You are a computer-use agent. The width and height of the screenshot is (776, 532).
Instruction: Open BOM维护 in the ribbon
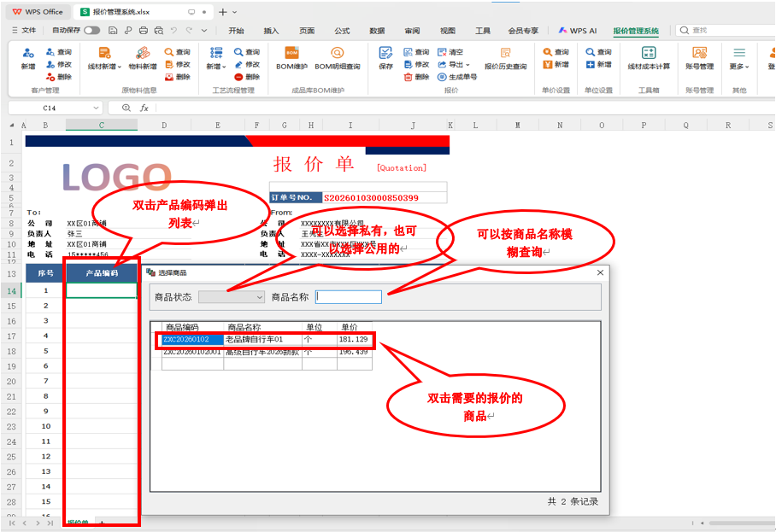click(x=291, y=58)
